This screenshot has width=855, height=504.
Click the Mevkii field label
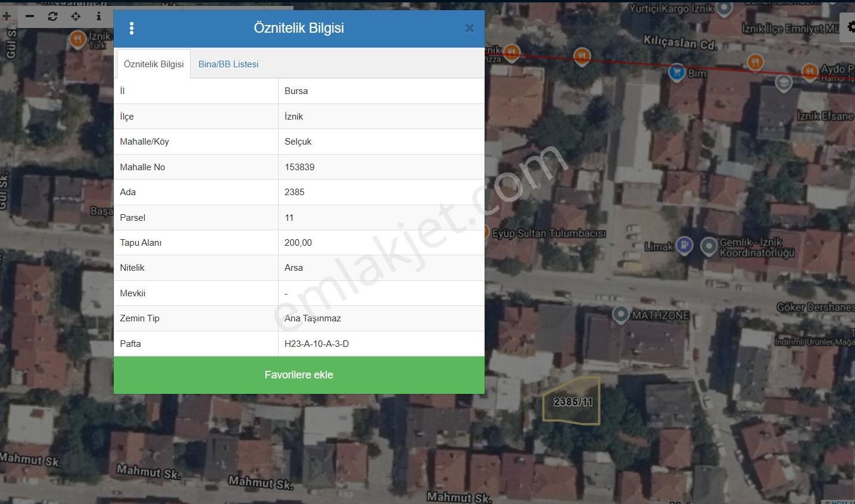(x=132, y=293)
